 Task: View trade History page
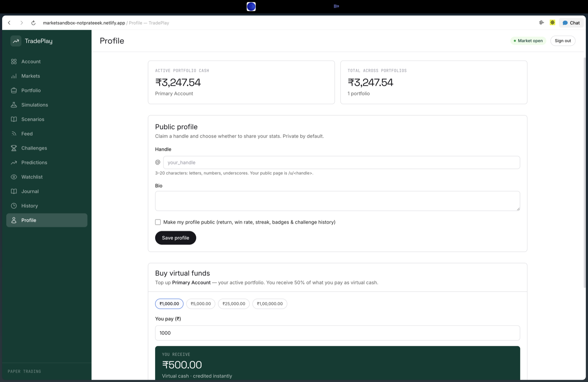point(47,206)
